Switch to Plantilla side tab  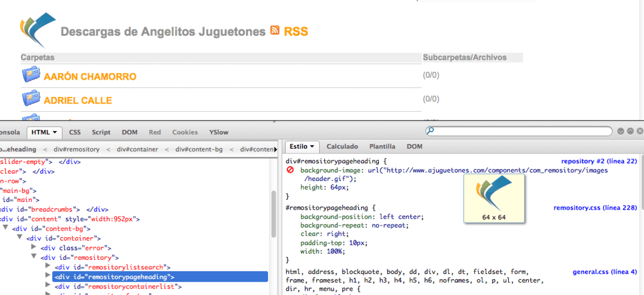[x=382, y=146]
